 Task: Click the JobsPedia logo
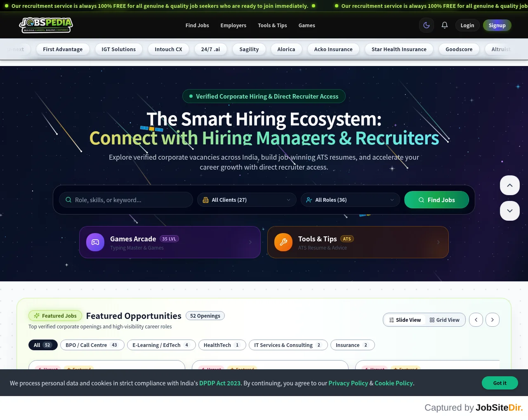pyautogui.click(x=46, y=25)
